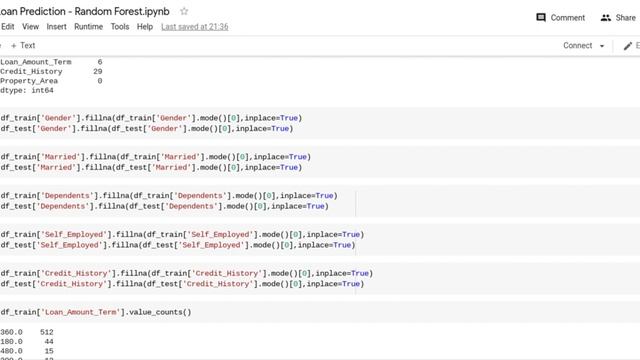Select the 180.0 44 output row

click(27, 342)
